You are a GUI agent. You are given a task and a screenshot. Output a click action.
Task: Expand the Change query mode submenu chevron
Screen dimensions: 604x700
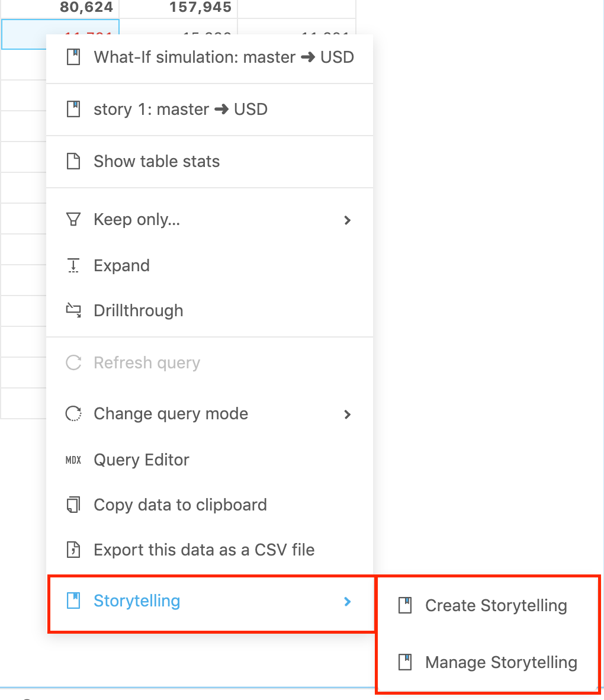pyautogui.click(x=348, y=415)
